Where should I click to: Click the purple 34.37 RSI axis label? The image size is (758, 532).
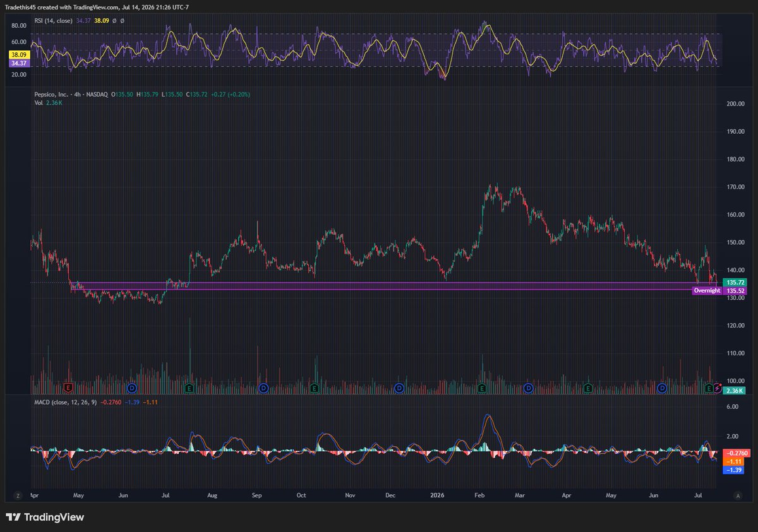[x=18, y=62]
